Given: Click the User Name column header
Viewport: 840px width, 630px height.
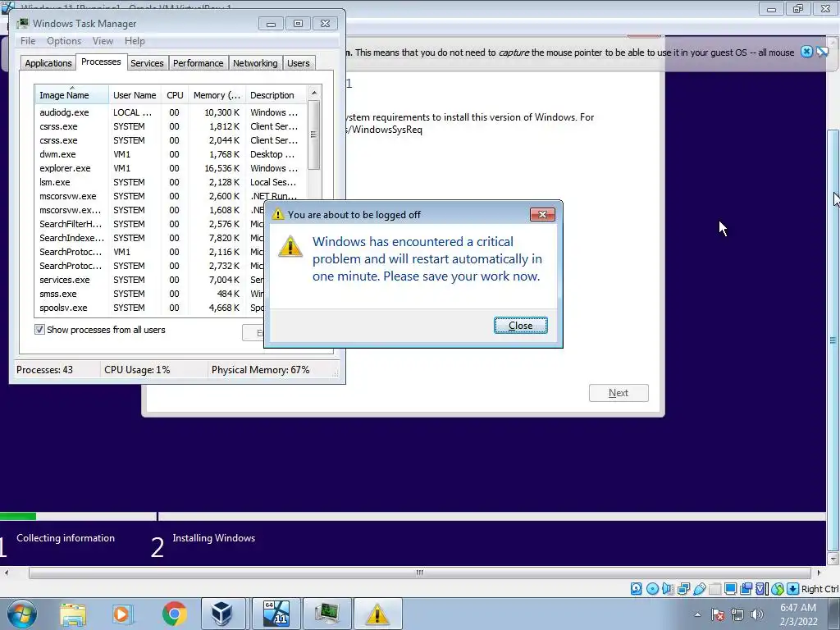Looking at the screenshot, I should (135, 95).
